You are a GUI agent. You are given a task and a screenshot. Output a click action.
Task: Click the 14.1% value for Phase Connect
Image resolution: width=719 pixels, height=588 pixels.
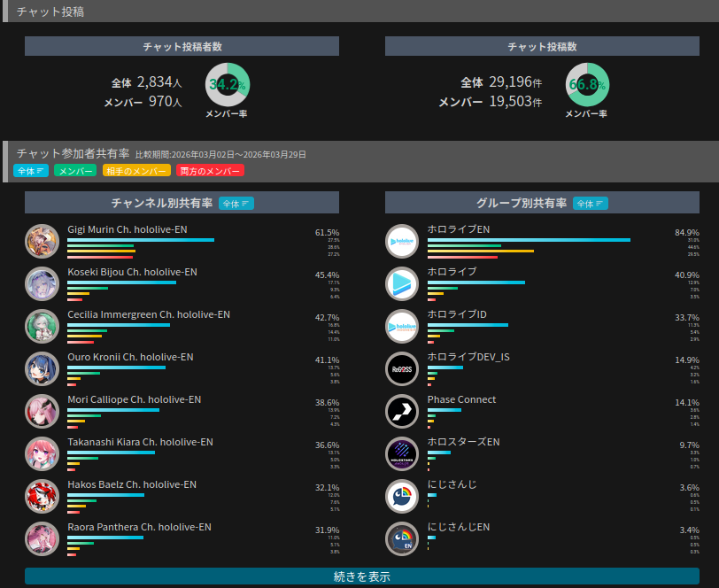coord(687,403)
